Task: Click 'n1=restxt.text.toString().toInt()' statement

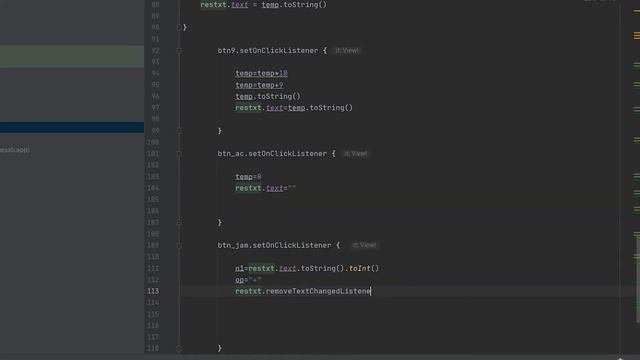Action: (307, 268)
